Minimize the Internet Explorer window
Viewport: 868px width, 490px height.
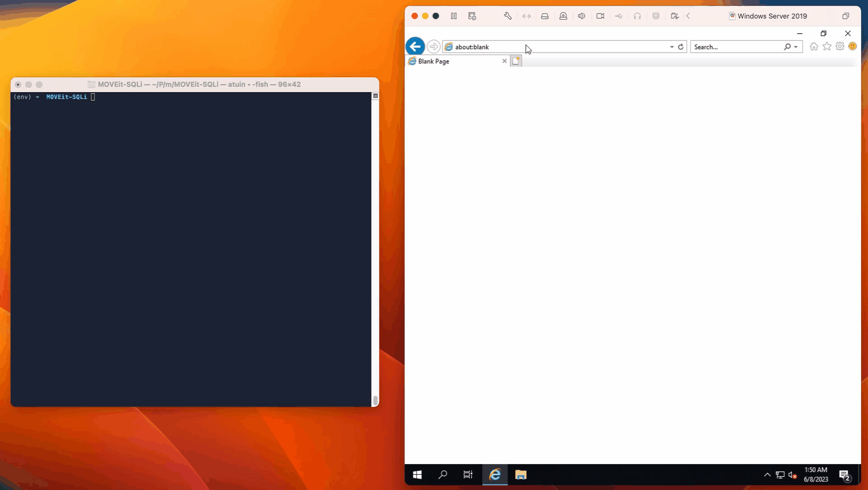click(x=799, y=34)
